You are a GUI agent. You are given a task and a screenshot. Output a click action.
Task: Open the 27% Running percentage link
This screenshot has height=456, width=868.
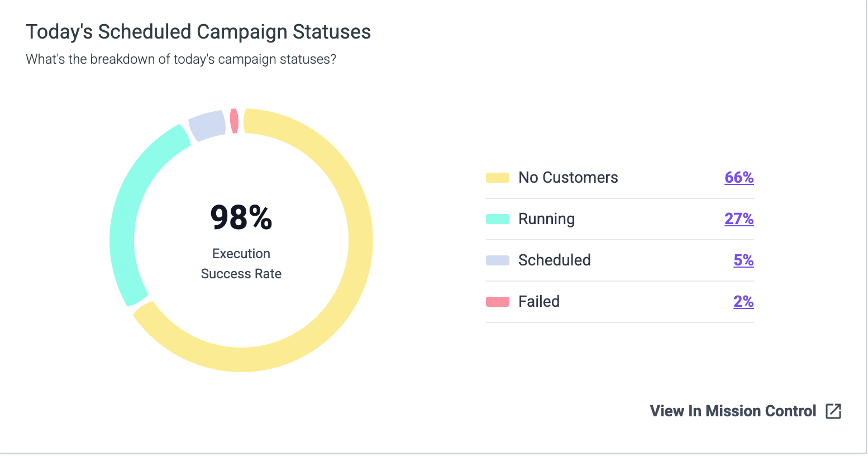click(739, 219)
